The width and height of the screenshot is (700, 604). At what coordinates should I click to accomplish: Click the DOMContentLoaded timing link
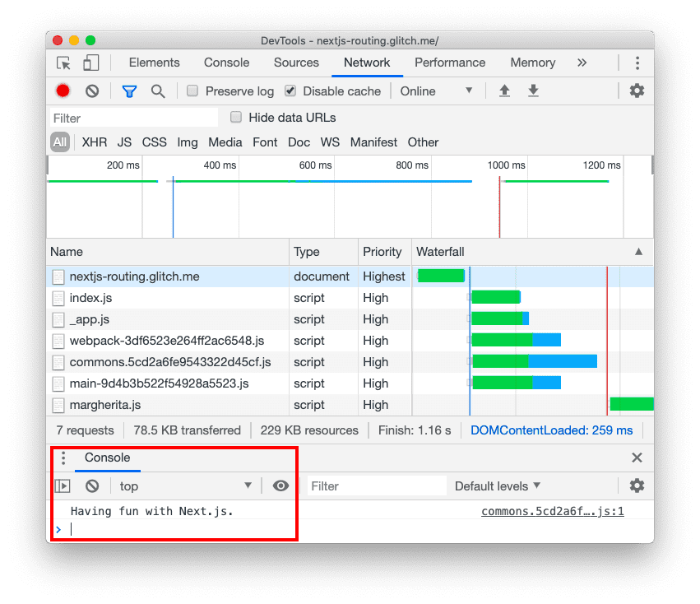554,430
